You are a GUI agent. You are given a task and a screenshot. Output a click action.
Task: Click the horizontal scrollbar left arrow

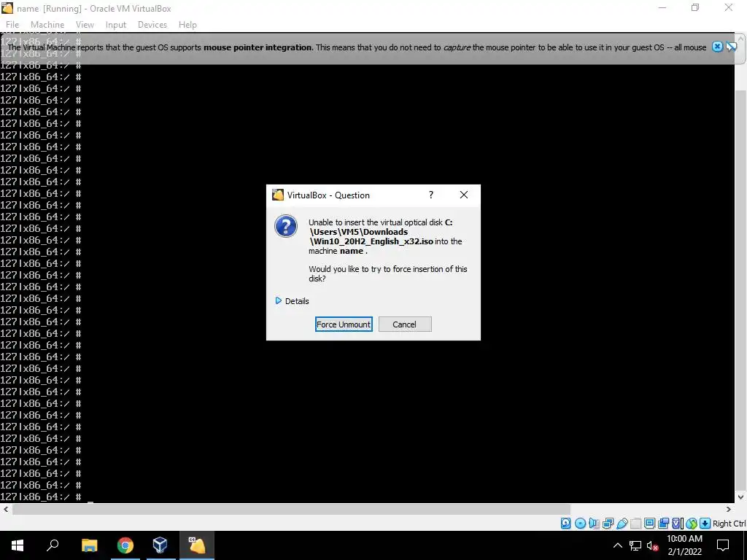tap(6, 509)
